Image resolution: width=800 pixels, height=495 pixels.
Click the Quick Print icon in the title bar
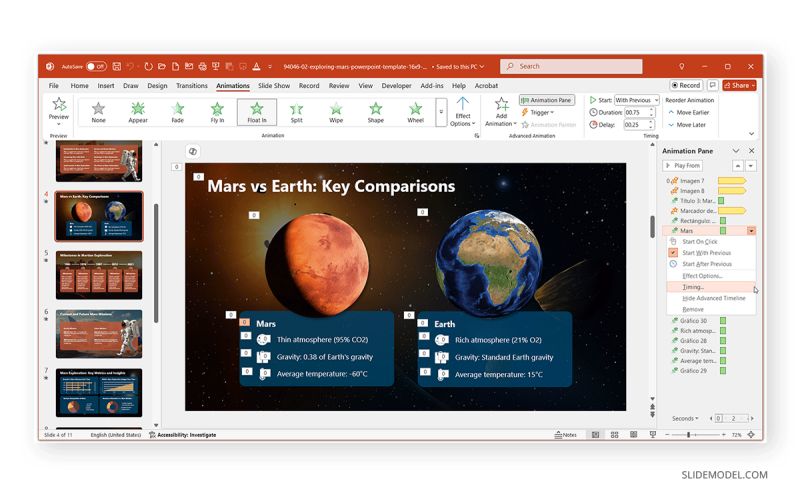point(203,66)
